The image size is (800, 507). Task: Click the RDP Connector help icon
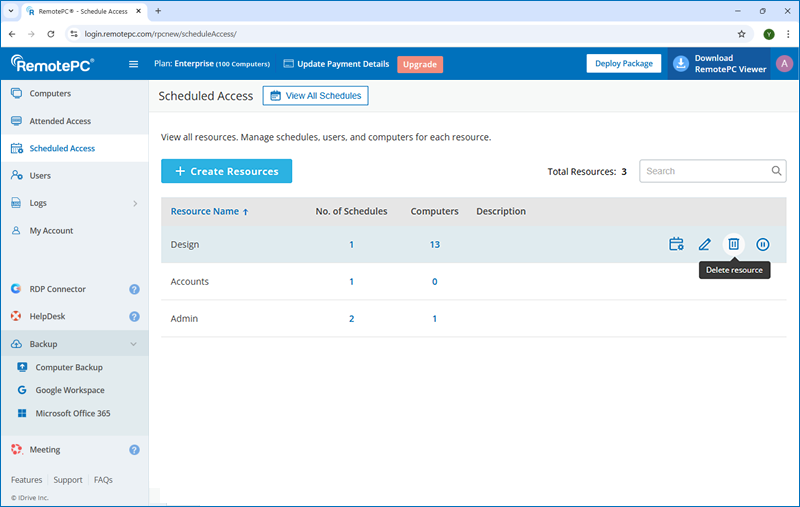[x=134, y=289]
